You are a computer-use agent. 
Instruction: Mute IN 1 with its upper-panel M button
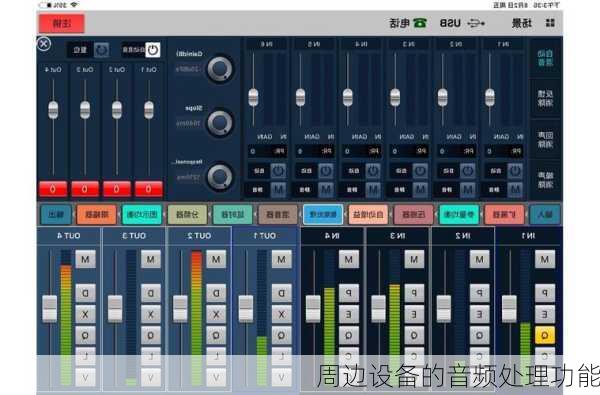tap(515, 189)
